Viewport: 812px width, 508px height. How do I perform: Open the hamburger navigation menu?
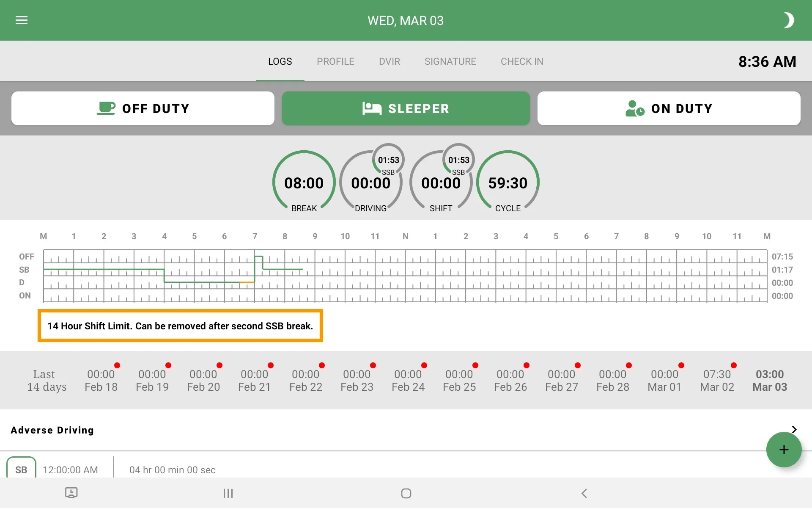pos(22,20)
